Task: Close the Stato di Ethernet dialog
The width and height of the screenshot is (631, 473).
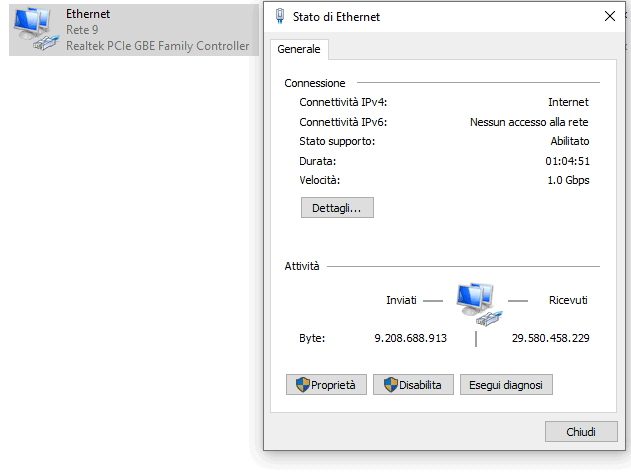Action: click(x=610, y=17)
